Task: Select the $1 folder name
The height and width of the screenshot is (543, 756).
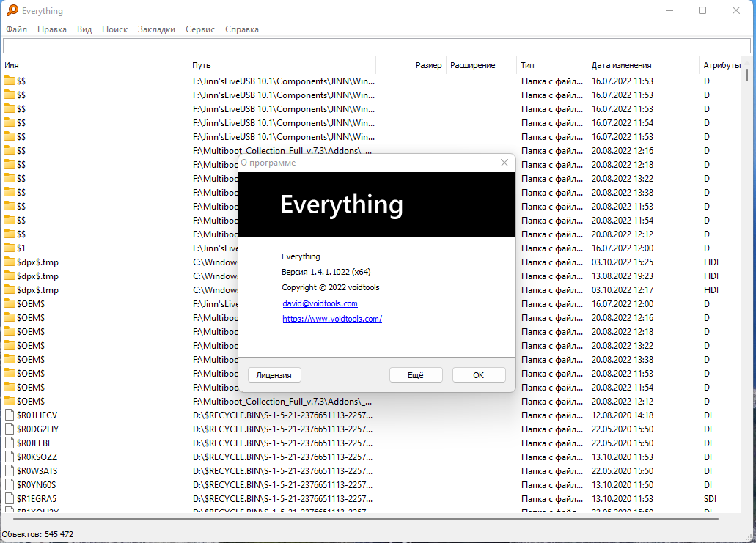Action: pyautogui.click(x=21, y=248)
